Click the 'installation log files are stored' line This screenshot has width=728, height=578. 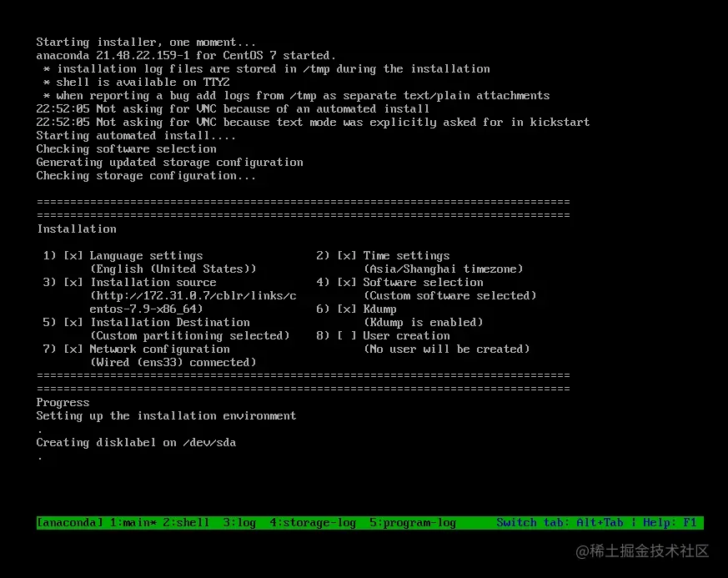[274, 68]
